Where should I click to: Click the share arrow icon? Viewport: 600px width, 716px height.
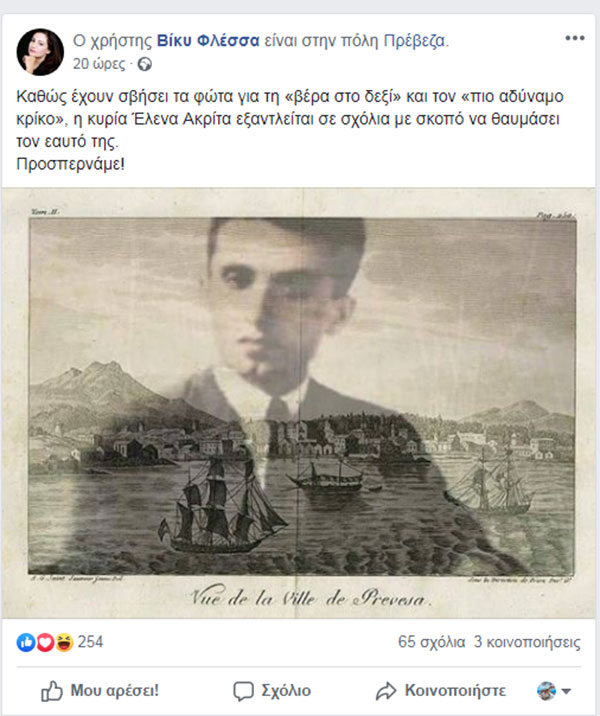tap(386, 691)
